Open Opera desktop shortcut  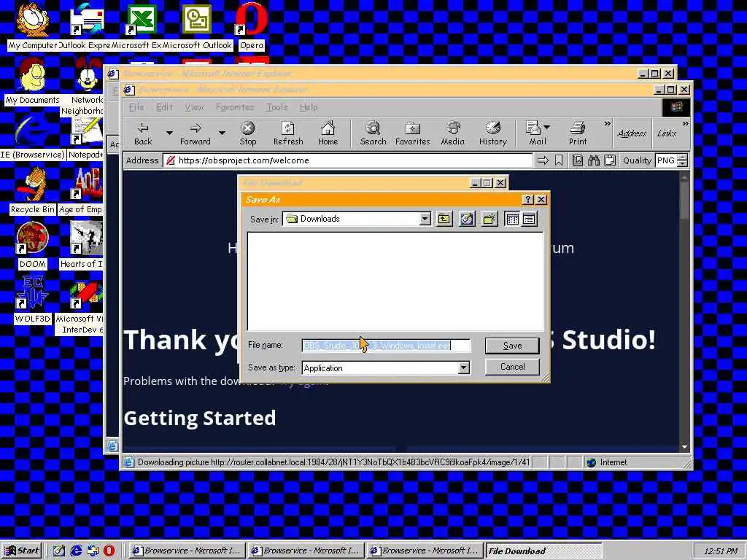tap(252, 26)
